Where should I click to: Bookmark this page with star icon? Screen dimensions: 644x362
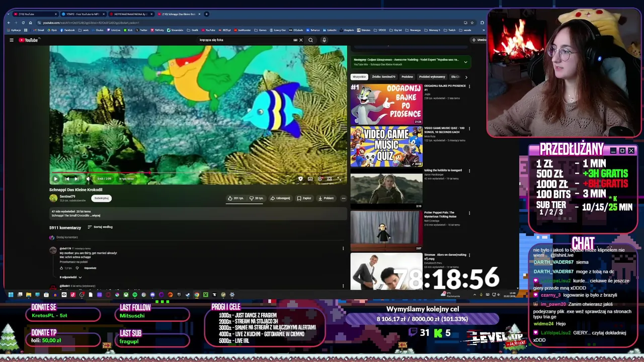tap(472, 23)
